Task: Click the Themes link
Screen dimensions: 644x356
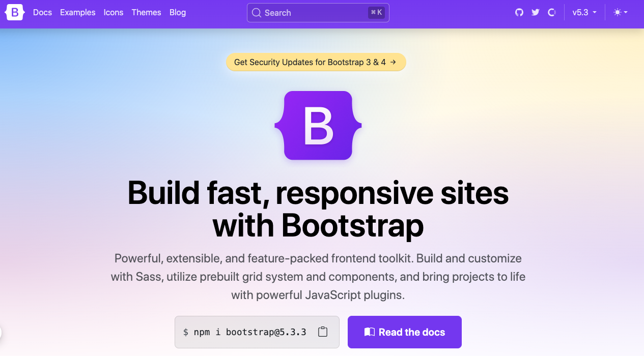Action: pos(146,12)
